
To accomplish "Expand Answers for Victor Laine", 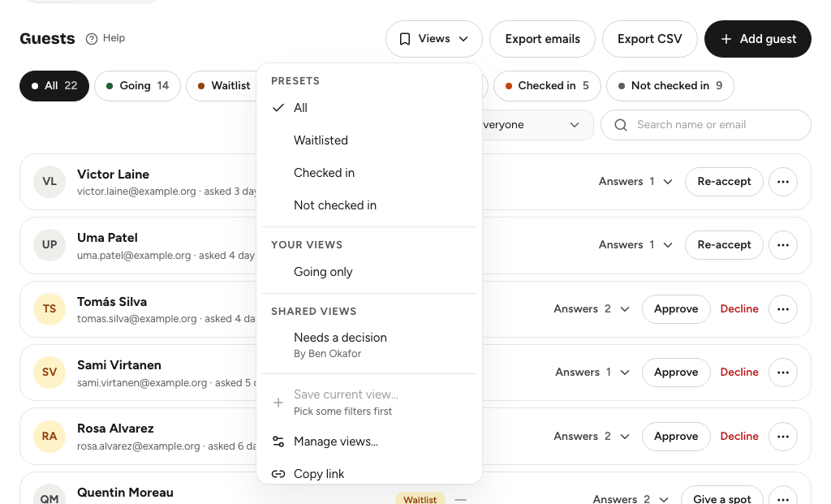I will pos(635,182).
